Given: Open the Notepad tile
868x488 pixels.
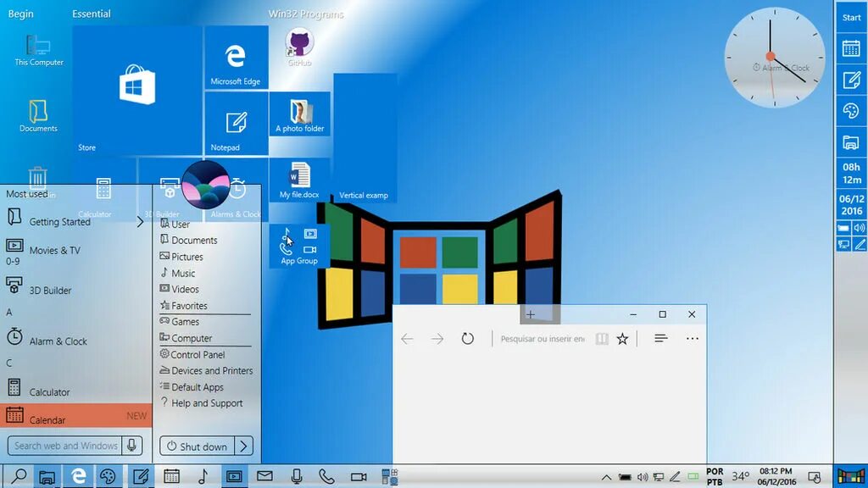Looking at the screenshot, I should pos(236,124).
